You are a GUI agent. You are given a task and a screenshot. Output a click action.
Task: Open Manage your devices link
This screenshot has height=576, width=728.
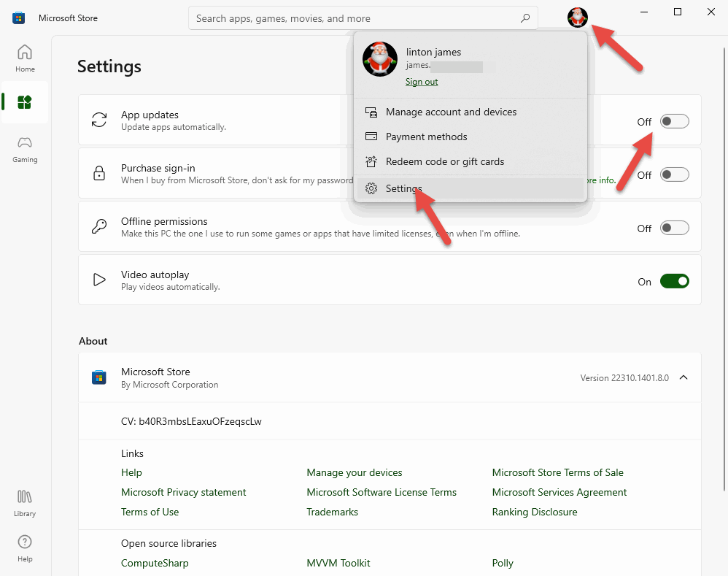point(355,472)
